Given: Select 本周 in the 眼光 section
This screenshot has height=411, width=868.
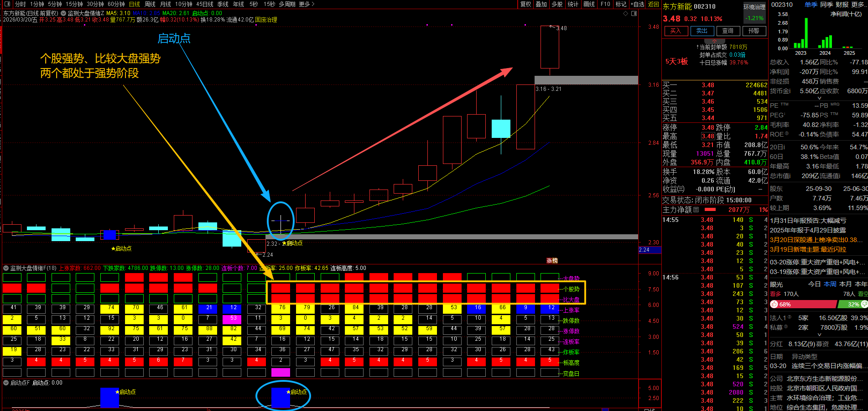Looking at the screenshot, I should point(830,284).
